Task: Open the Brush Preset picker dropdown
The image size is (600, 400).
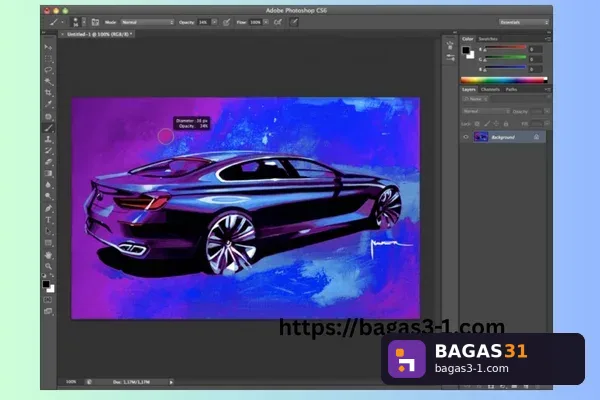Action: (x=84, y=22)
